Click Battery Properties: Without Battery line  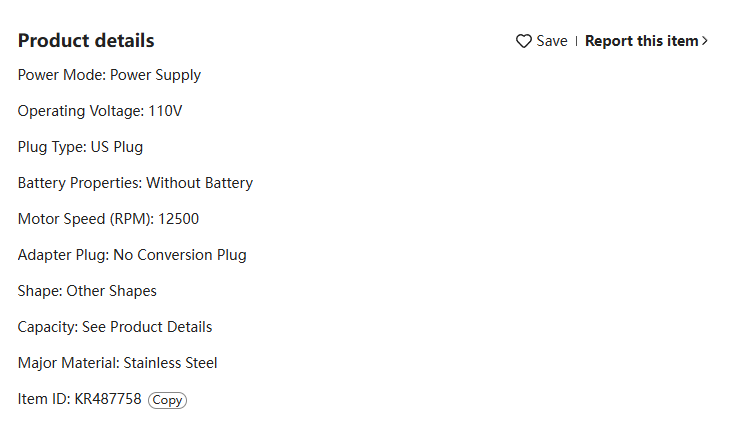(x=135, y=183)
